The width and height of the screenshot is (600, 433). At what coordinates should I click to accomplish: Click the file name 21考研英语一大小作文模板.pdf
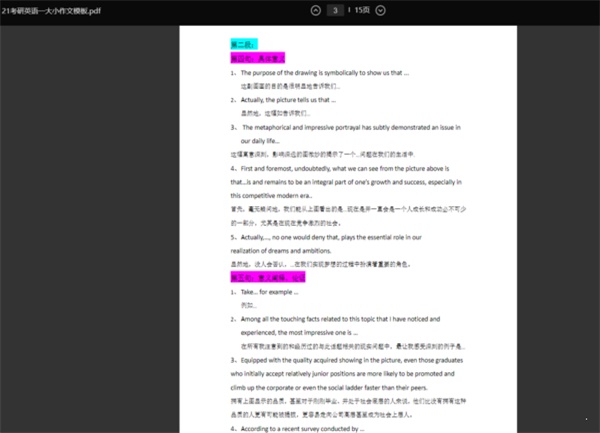(x=51, y=11)
